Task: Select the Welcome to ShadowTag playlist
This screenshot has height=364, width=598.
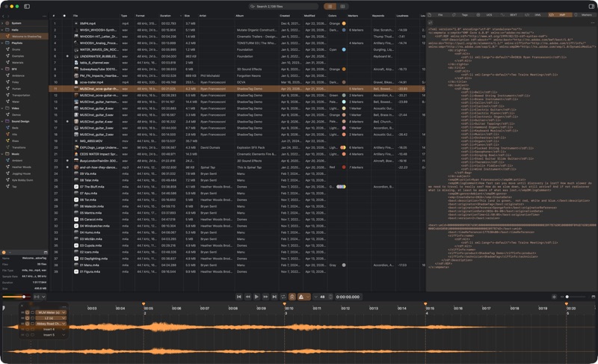Action: [25, 36]
